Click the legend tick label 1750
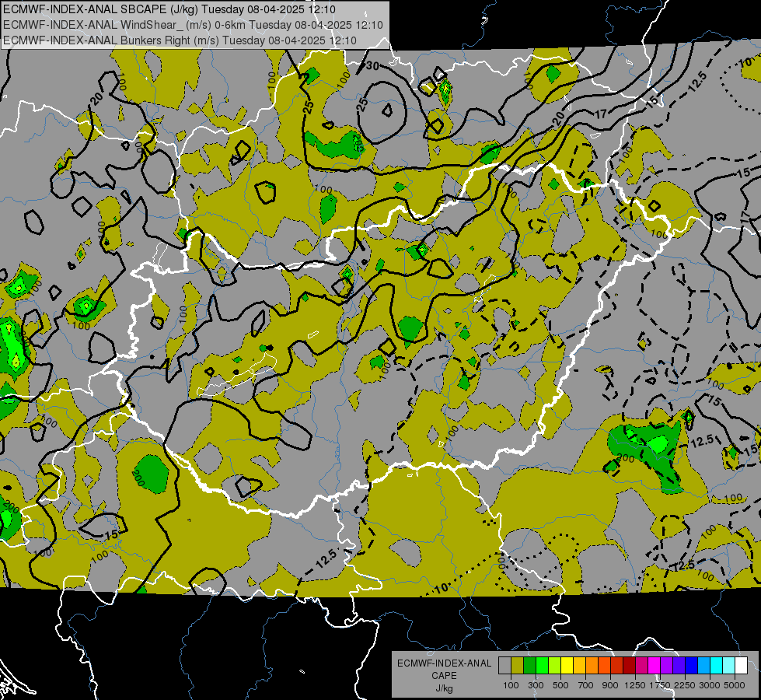 660,685
